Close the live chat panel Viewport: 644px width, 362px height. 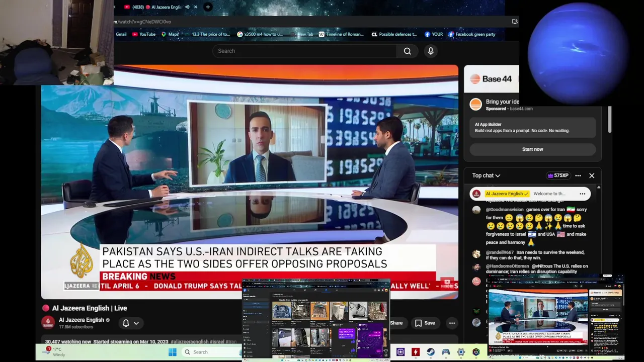point(592,175)
